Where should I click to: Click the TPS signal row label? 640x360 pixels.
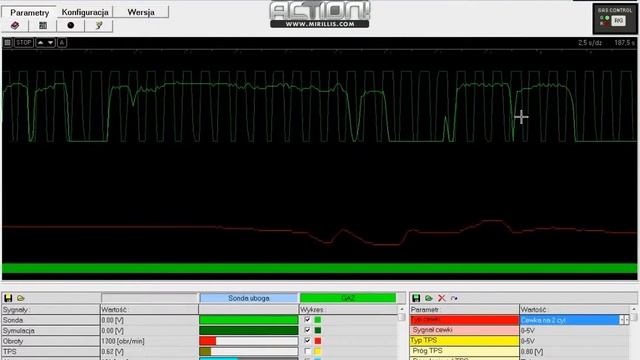(51, 352)
